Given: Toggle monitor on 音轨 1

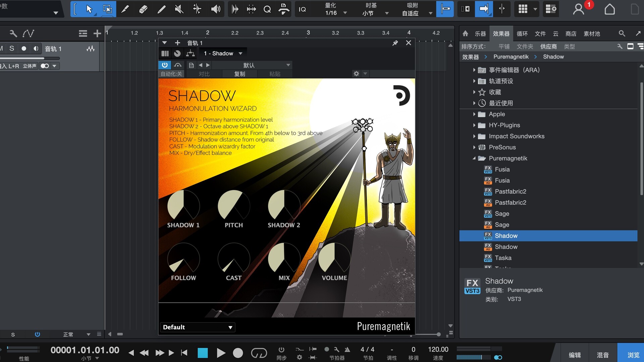Looking at the screenshot, I should click(36, 49).
